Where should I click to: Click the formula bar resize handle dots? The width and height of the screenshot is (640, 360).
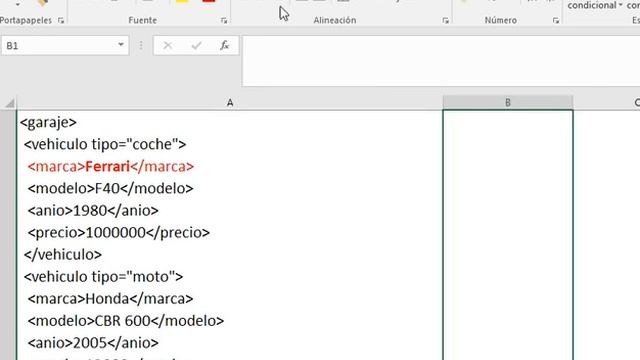click(x=141, y=45)
